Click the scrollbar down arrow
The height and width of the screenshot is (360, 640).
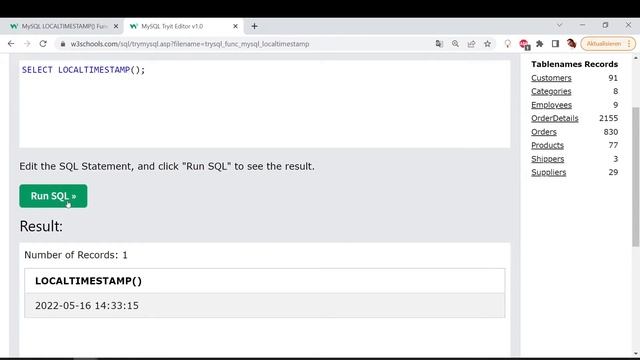pos(636,353)
